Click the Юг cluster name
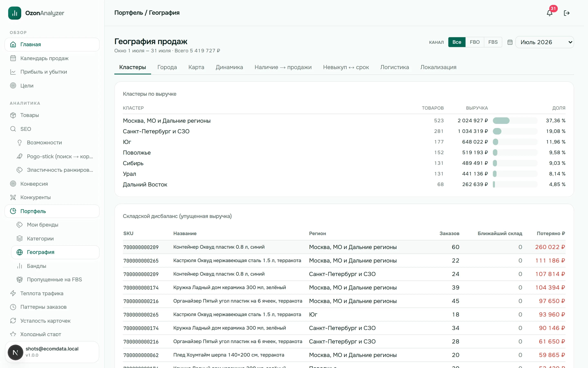Viewport: 588px width, 368px height. (127, 142)
